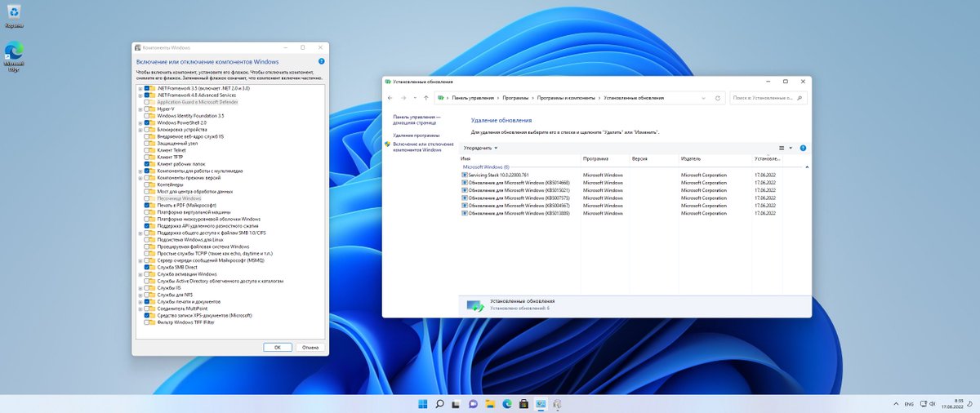Go back in the Installed Updates window
Screen dimensions: 980x413
click(x=390, y=97)
